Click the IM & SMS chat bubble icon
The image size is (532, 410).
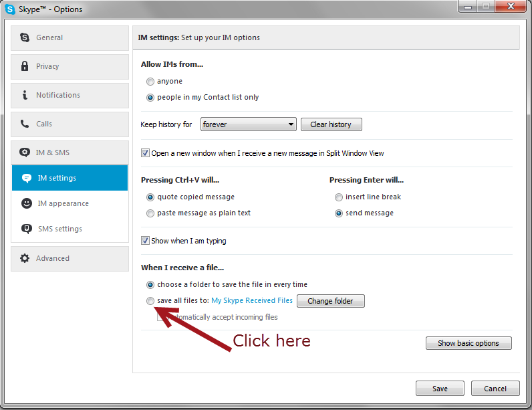pos(25,152)
